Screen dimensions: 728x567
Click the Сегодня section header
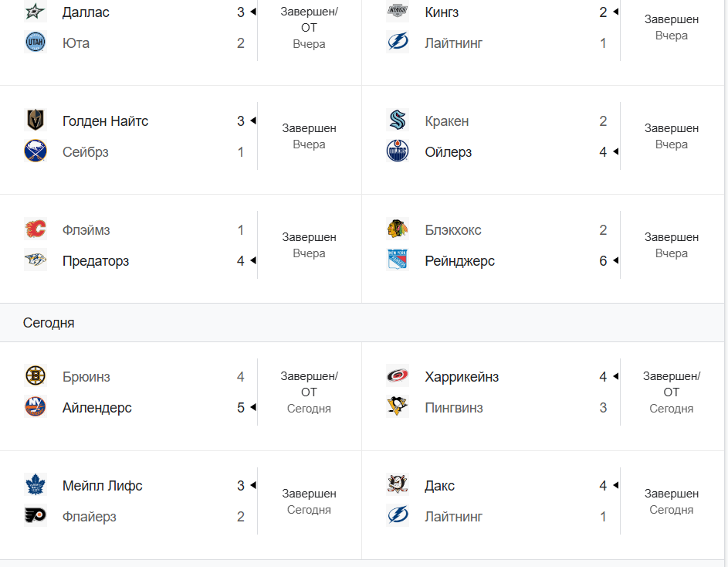(x=49, y=323)
